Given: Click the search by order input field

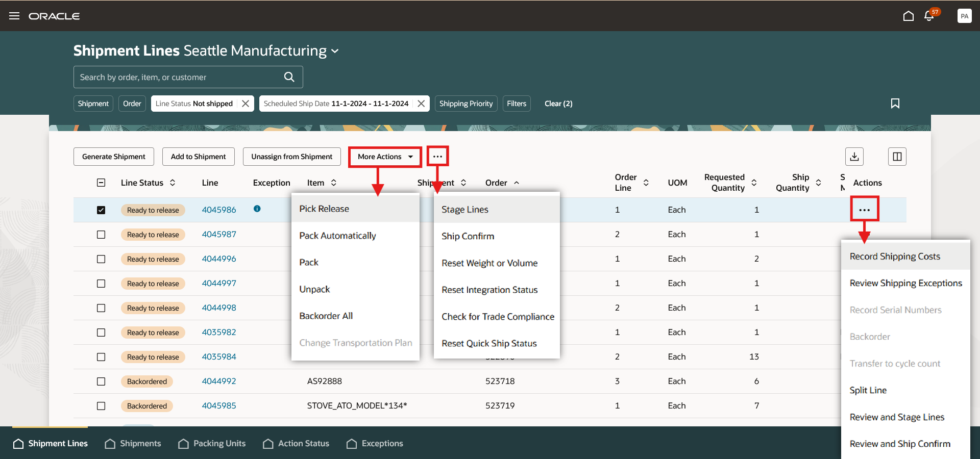Looking at the screenshot, I should click(x=179, y=77).
